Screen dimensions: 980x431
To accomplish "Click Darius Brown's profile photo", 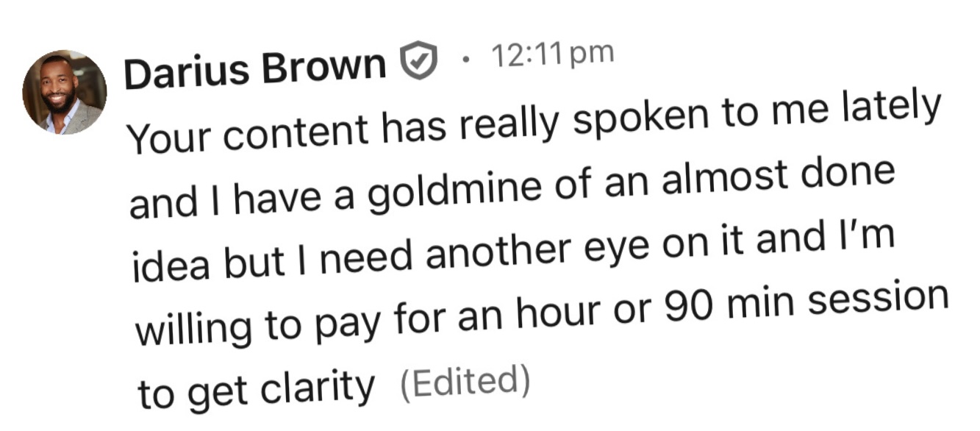I will point(64,92).
